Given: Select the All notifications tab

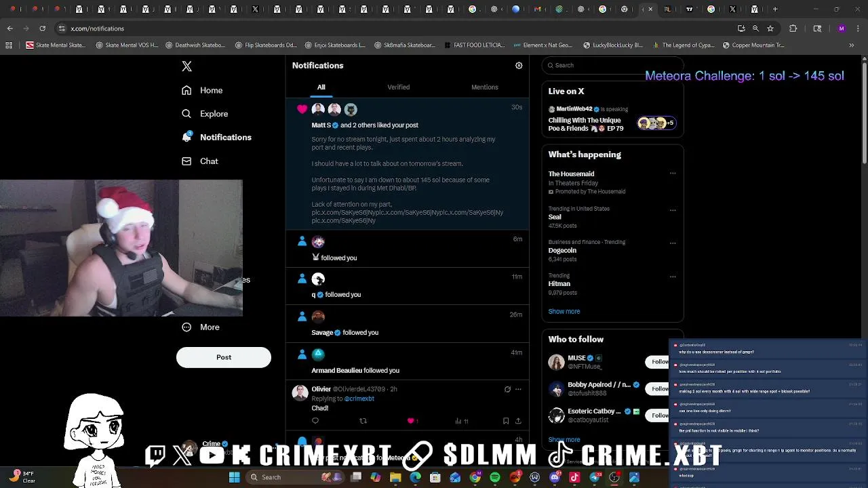Looking at the screenshot, I should 321,87.
